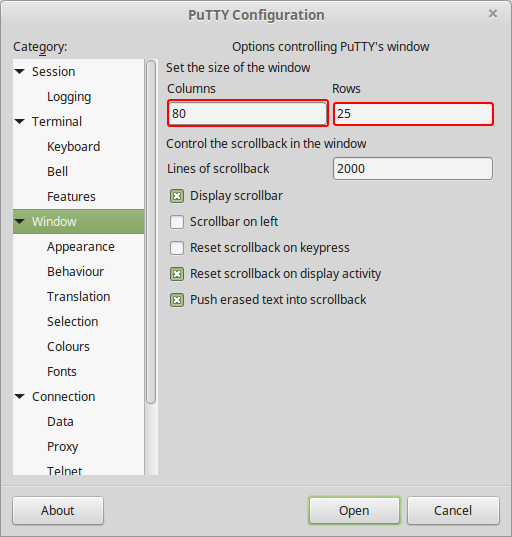Collapse the Session tree arrow
Image resolution: width=512 pixels, height=537 pixels.
pyautogui.click(x=20, y=72)
